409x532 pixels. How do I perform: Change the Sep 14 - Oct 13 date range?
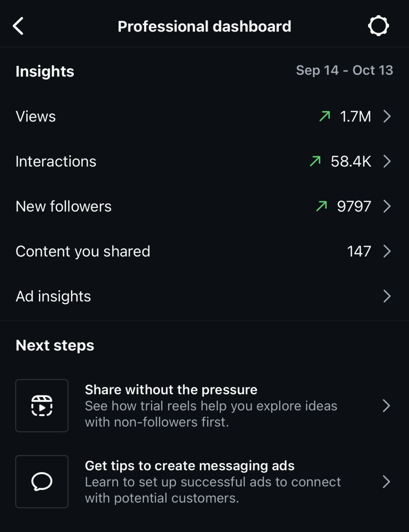(344, 70)
